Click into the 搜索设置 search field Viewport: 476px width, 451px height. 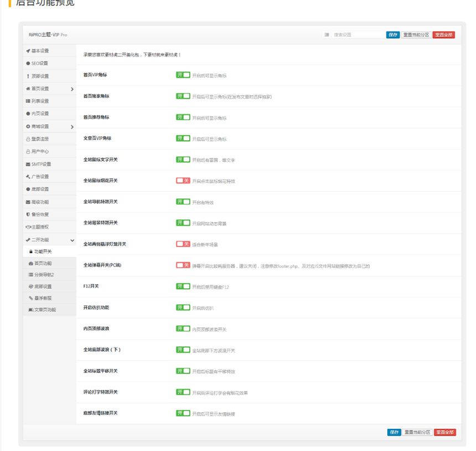click(357, 35)
